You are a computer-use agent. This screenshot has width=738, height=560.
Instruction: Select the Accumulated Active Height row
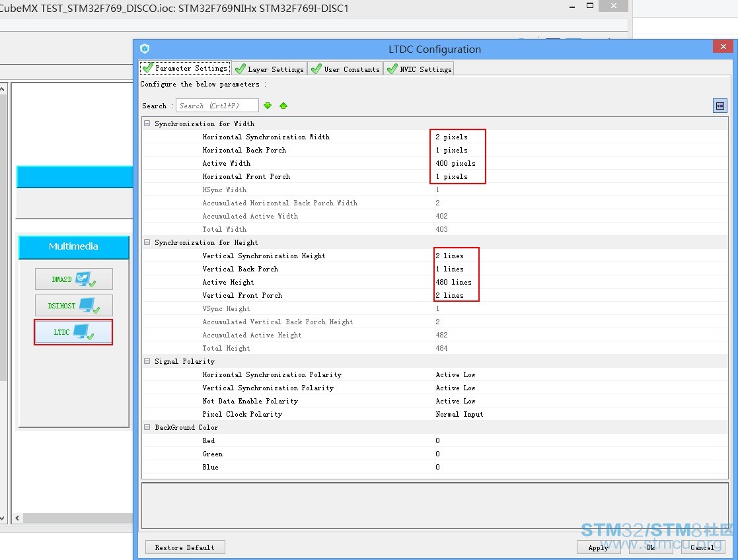click(x=435, y=335)
